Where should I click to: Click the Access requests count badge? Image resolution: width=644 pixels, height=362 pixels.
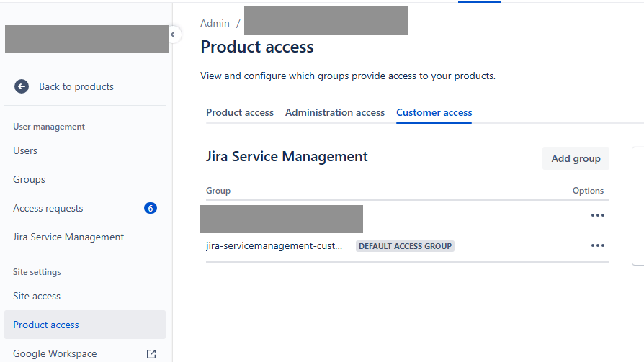(151, 208)
